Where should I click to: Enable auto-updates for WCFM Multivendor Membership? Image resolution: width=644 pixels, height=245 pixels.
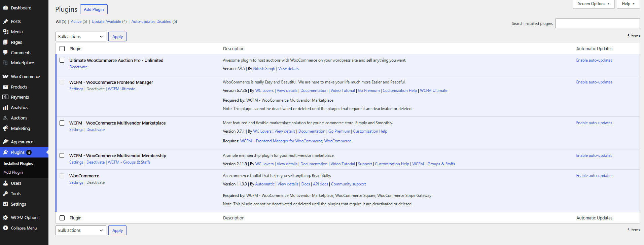pyautogui.click(x=594, y=155)
